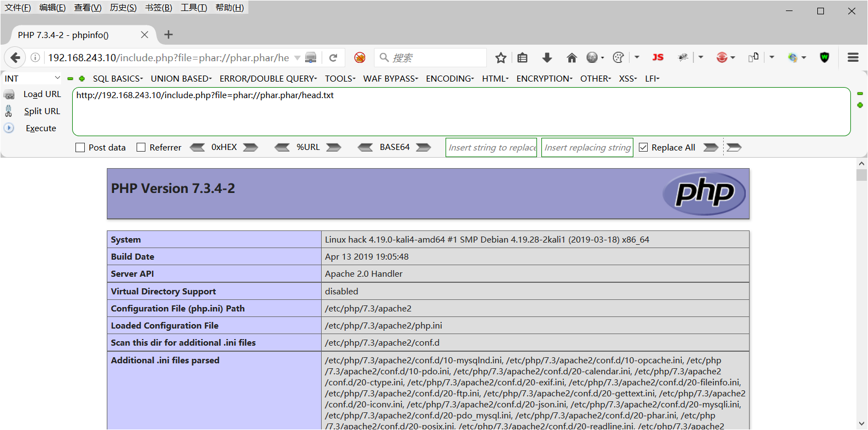Expand the LFI menu
This screenshot has width=868, height=430.
(x=652, y=78)
